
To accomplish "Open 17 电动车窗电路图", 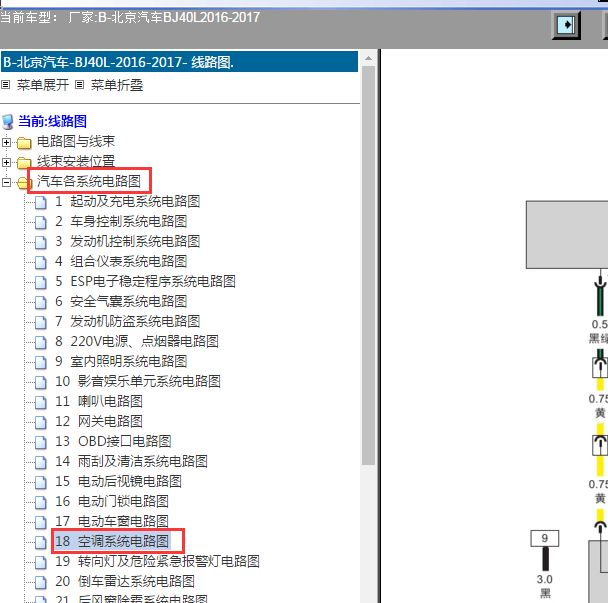I will point(112,522).
